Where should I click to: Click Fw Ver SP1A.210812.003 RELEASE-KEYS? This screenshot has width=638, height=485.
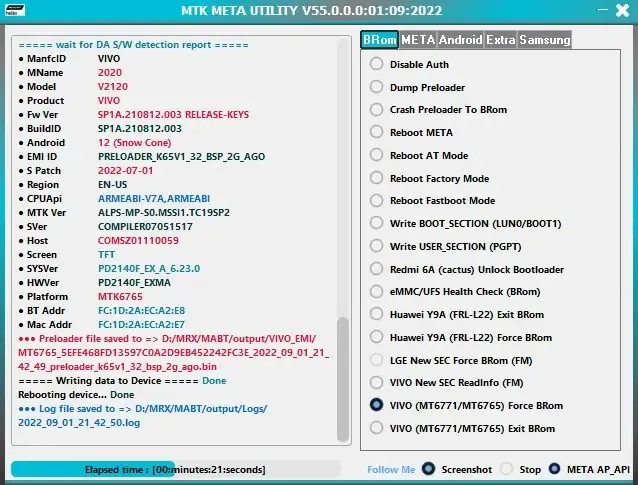point(173,115)
